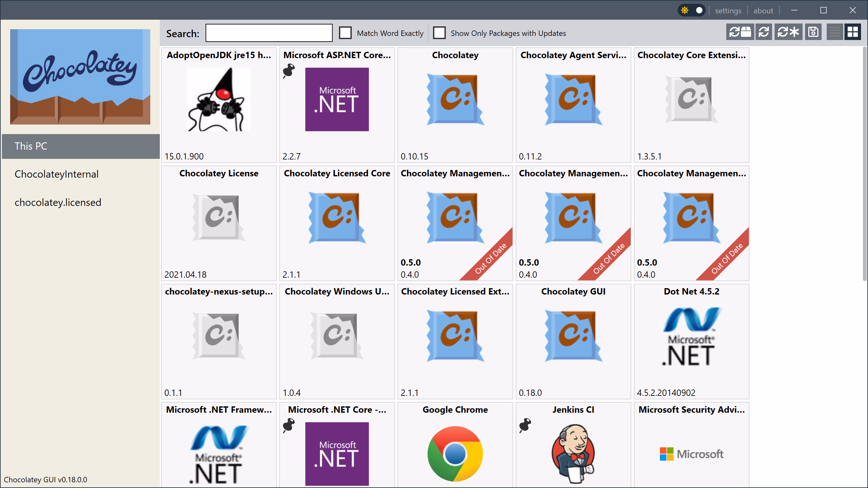The height and width of the screenshot is (488, 868).
Task: Click the refresh packages icon
Action: pyautogui.click(x=763, y=32)
